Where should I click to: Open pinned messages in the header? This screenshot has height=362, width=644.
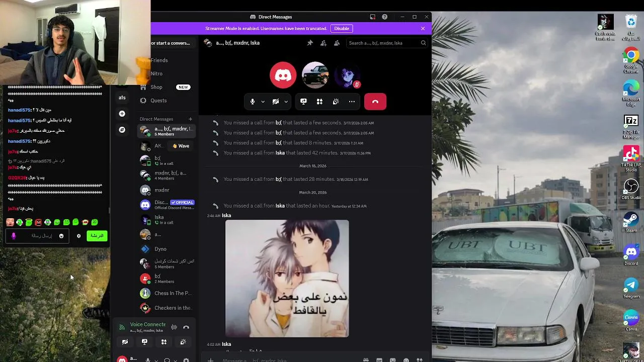pos(310,43)
